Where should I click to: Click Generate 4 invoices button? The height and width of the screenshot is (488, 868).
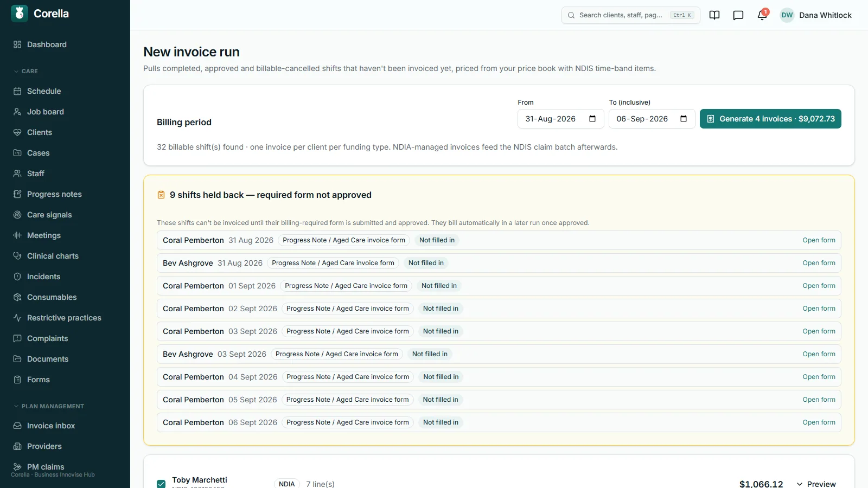click(770, 119)
